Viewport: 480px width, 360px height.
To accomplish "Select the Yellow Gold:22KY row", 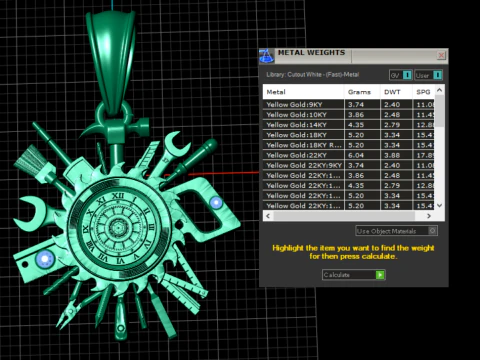I will coord(348,155).
